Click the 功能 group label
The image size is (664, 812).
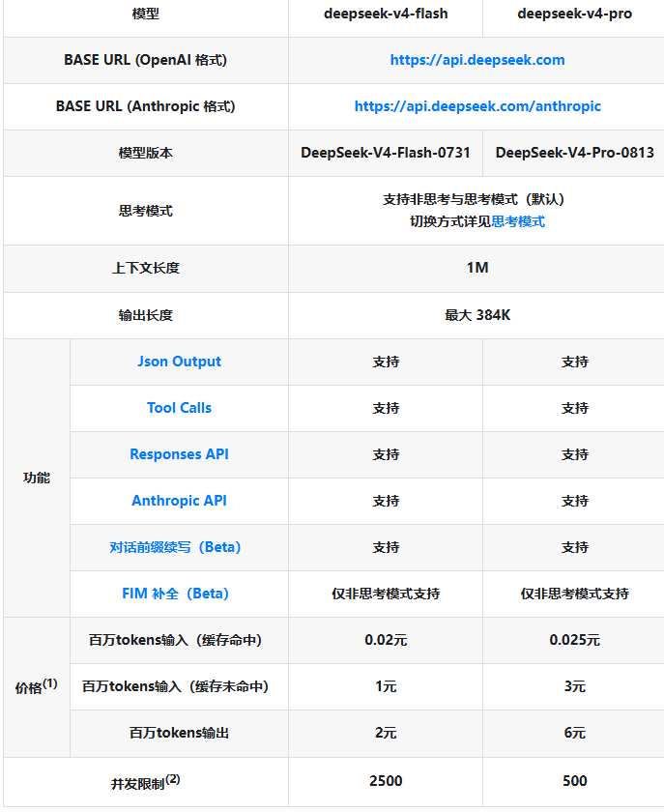tap(37, 478)
